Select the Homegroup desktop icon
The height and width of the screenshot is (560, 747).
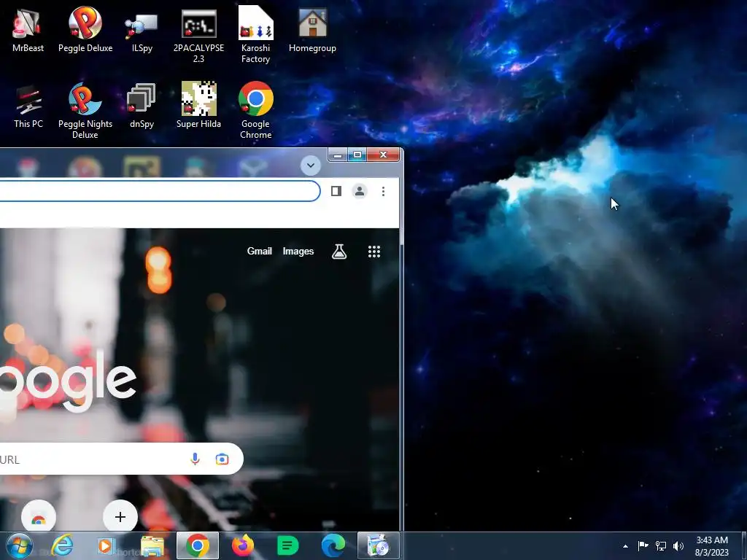click(312, 30)
